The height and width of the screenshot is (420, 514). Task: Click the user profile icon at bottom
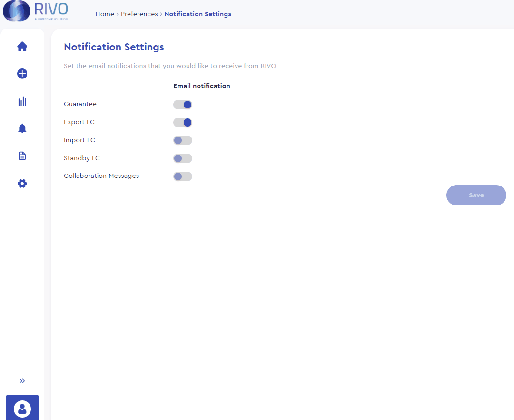pos(22,408)
